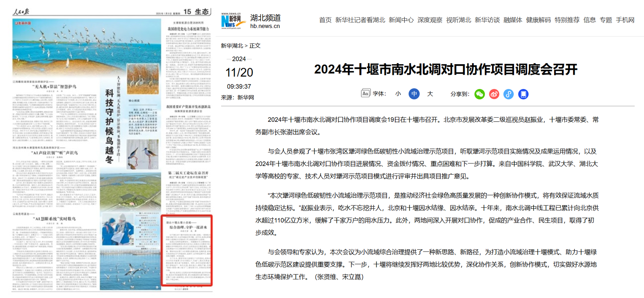The height and width of the screenshot is (298, 644).
Task: Click the Aa font size icon
Action: pyautogui.click(x=365, y=94)
